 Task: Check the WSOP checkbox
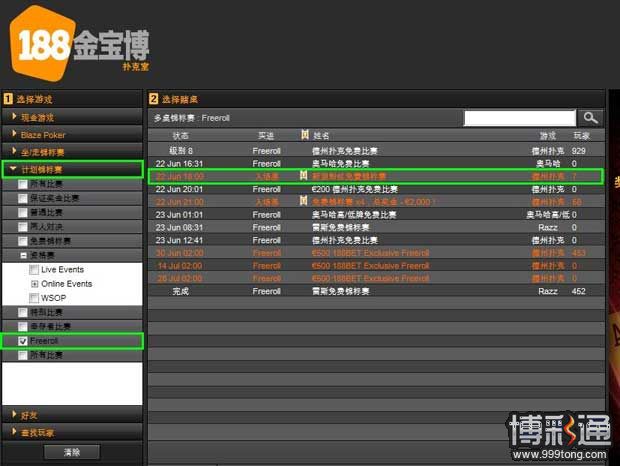[x=34, y=298]
